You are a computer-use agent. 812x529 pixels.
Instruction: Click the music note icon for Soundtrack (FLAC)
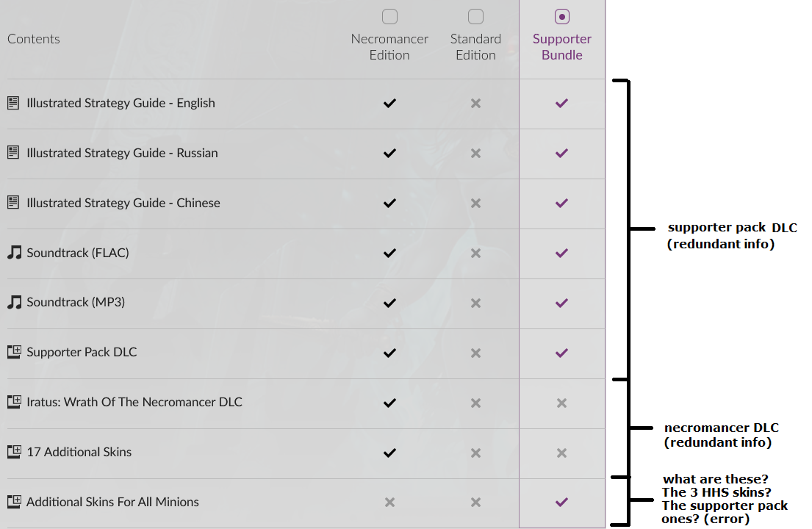coord(15,253)
